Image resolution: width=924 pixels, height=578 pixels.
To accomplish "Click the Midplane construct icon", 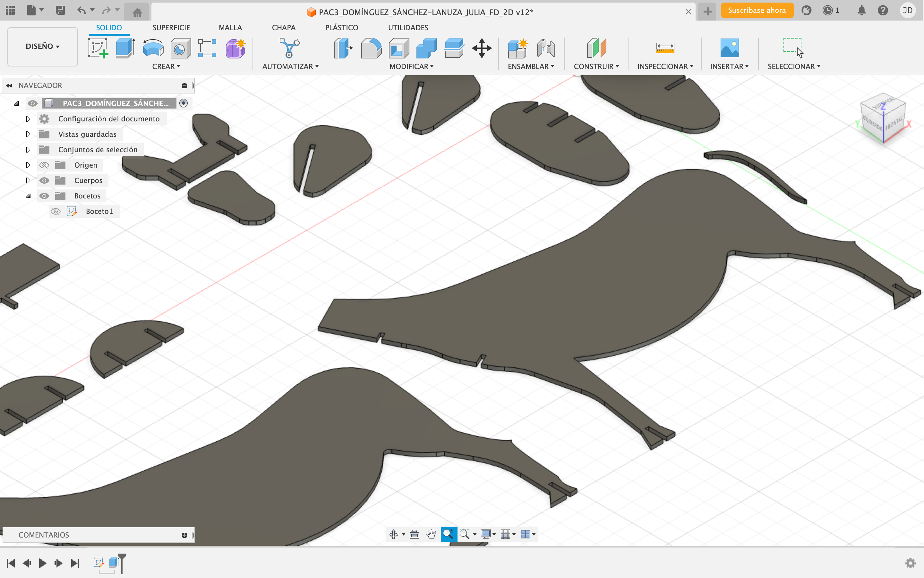I will click(596, 48).
